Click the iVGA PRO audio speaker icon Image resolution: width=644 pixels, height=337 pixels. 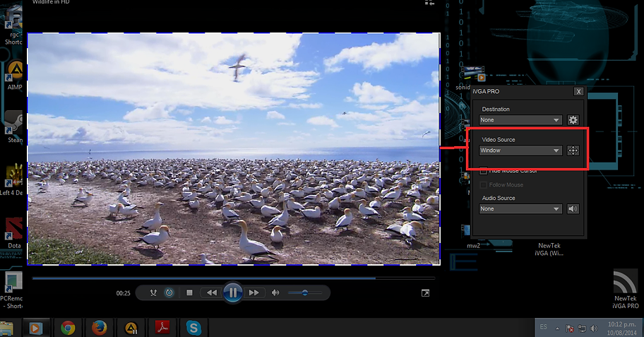point(573,209)
